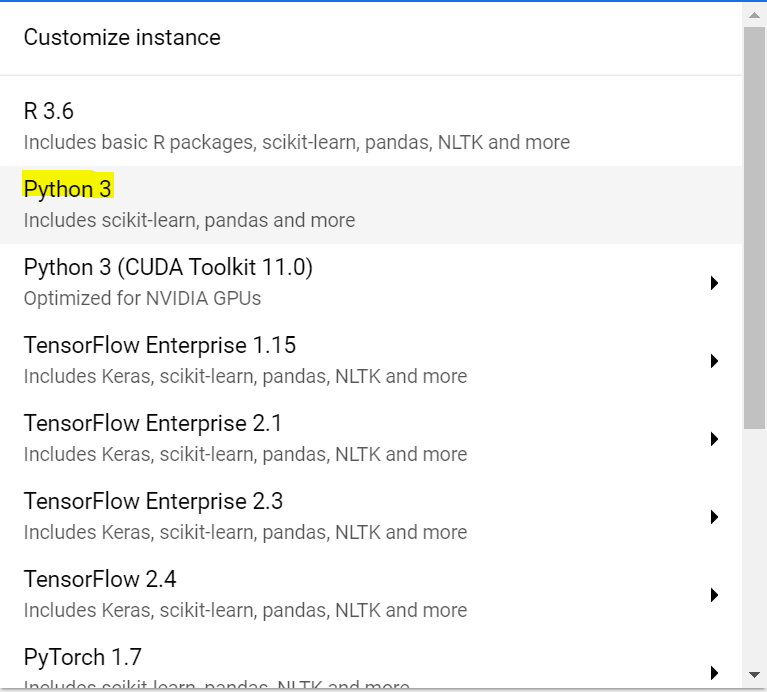
Task: Choose the R 3.6 environment
Action: 371,126
